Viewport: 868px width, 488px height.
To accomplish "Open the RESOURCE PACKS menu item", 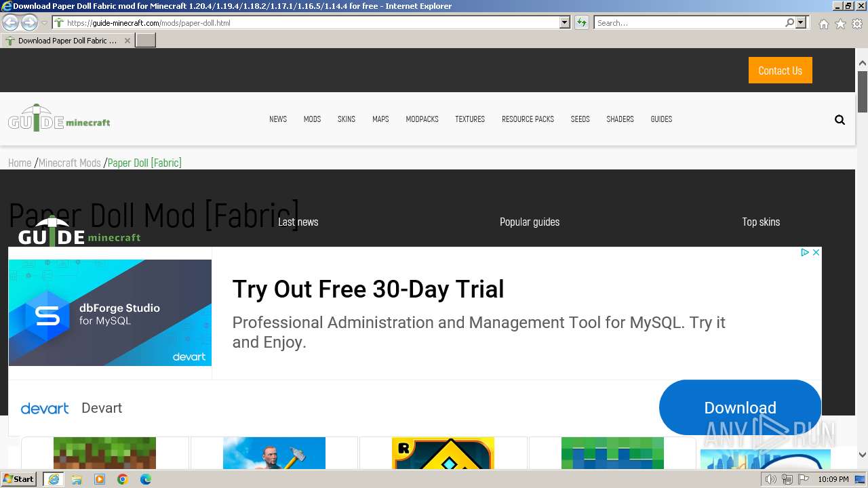I will 528,119.
